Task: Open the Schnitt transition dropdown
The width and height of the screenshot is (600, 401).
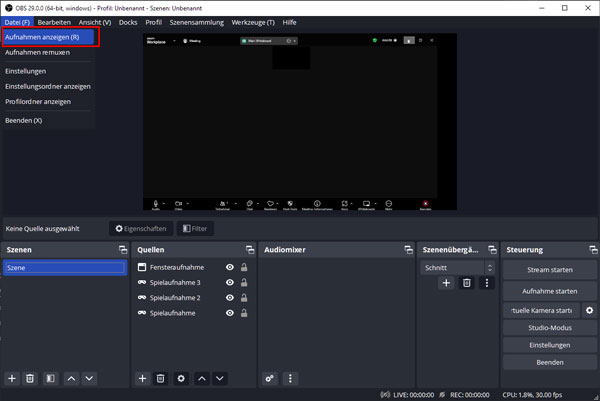Action: click(458, 268)
